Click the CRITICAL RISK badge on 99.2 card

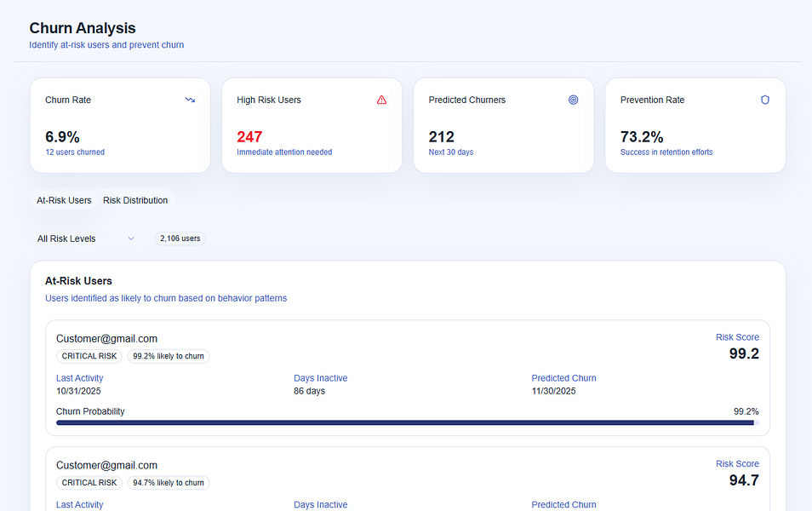pyautogui.click(x=89, y=356)
